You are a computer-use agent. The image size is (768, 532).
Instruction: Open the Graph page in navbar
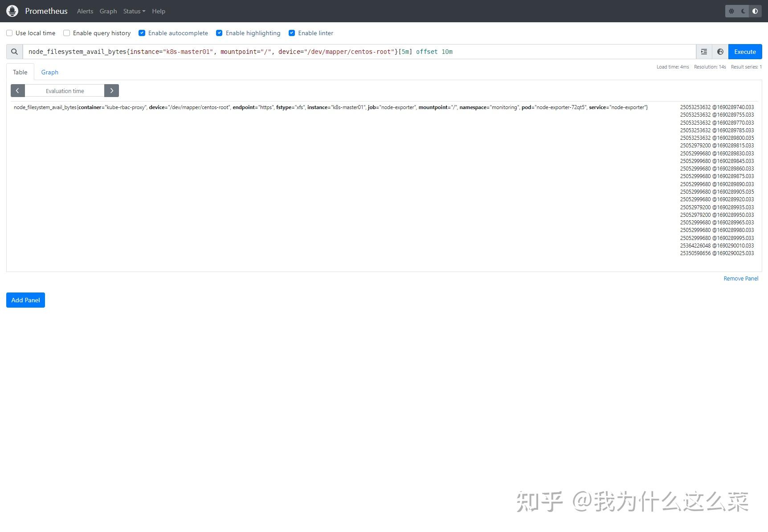click(108, 11)
